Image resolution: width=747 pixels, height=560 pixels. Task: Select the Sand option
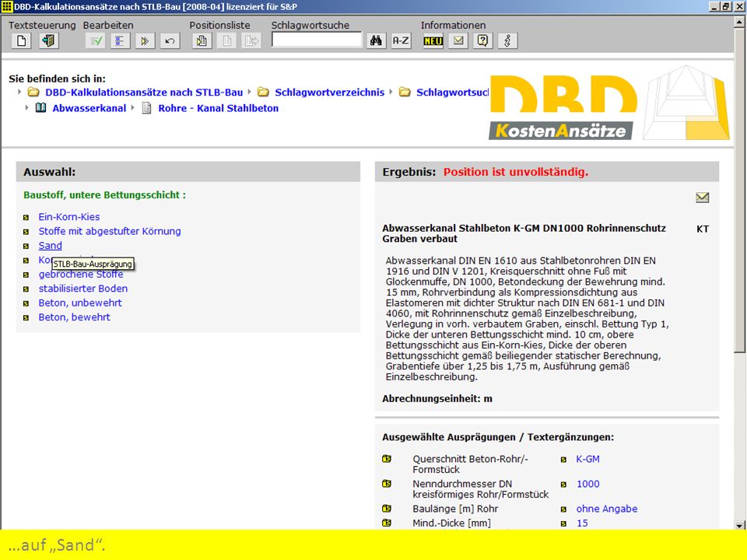(x=50, y=245)
